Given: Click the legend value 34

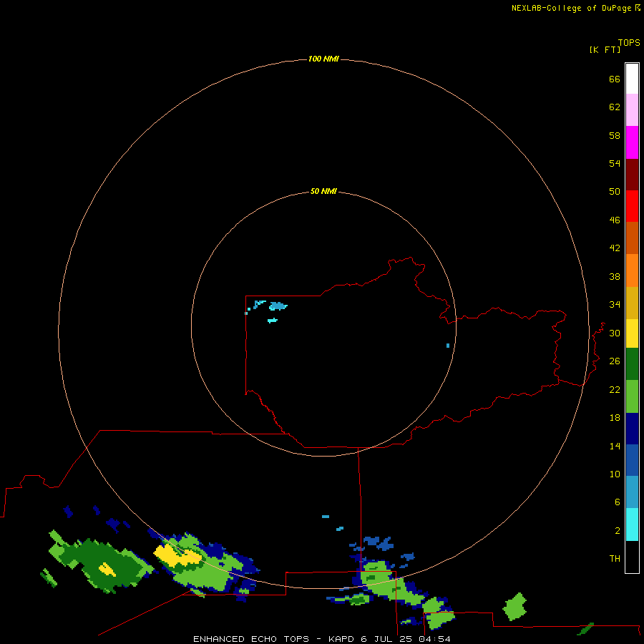Looking at the screenshot, I should (615, 304).
